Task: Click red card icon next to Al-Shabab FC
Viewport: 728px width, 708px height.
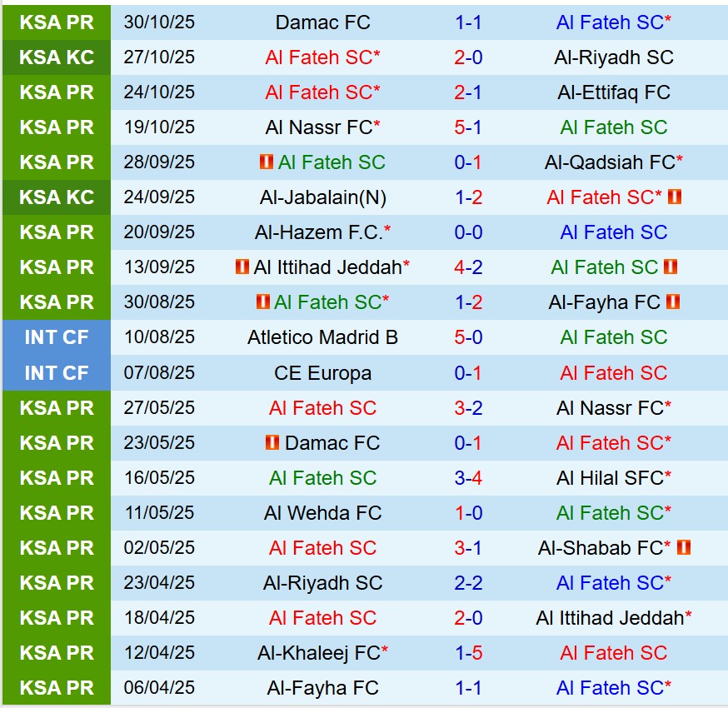Action: [684, 548]
